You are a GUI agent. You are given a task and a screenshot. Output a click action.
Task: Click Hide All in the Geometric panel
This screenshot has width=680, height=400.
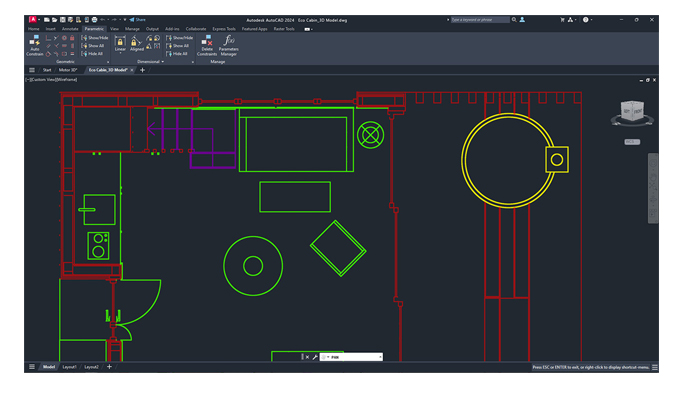pos(96,53)
